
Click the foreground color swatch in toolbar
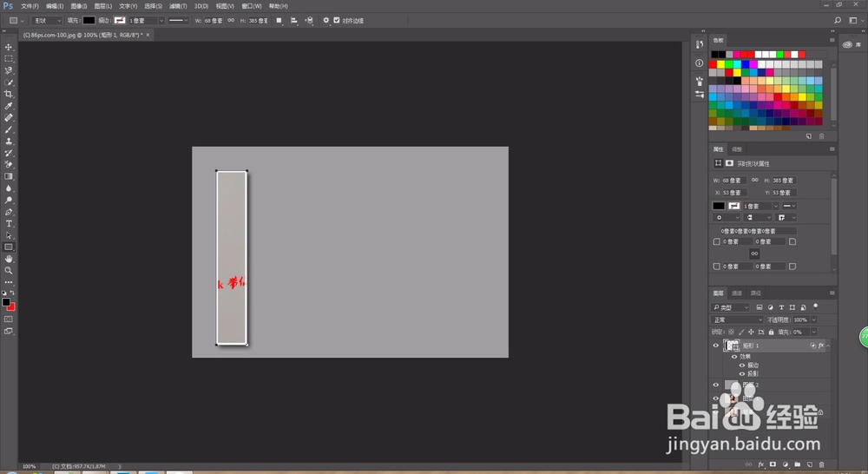(x=6, y=302)
